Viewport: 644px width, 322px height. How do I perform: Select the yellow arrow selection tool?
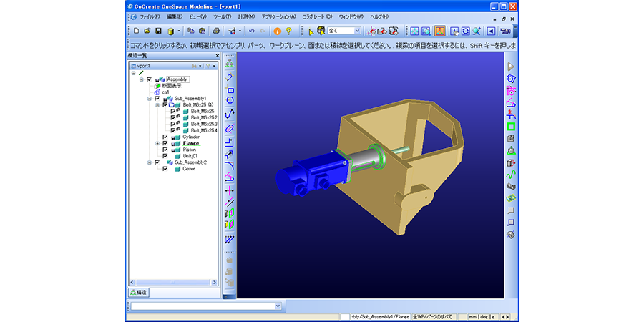(x=311, y=31)
